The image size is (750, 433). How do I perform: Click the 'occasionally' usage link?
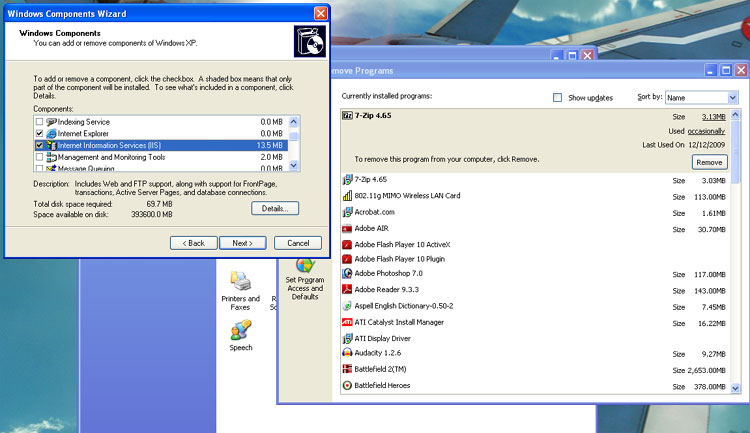[x=706, y=131]
